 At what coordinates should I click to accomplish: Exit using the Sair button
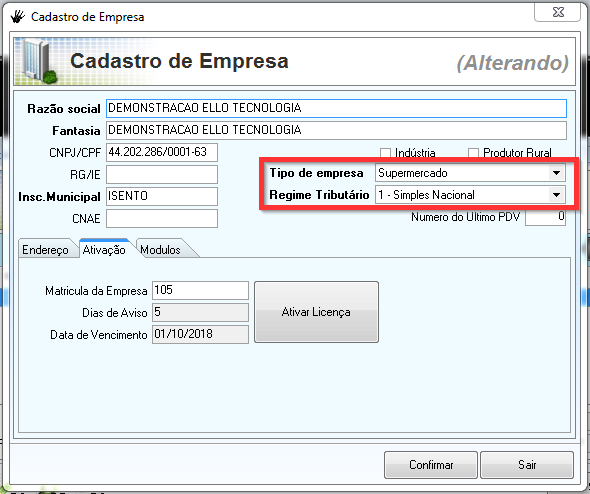[527, 465]
